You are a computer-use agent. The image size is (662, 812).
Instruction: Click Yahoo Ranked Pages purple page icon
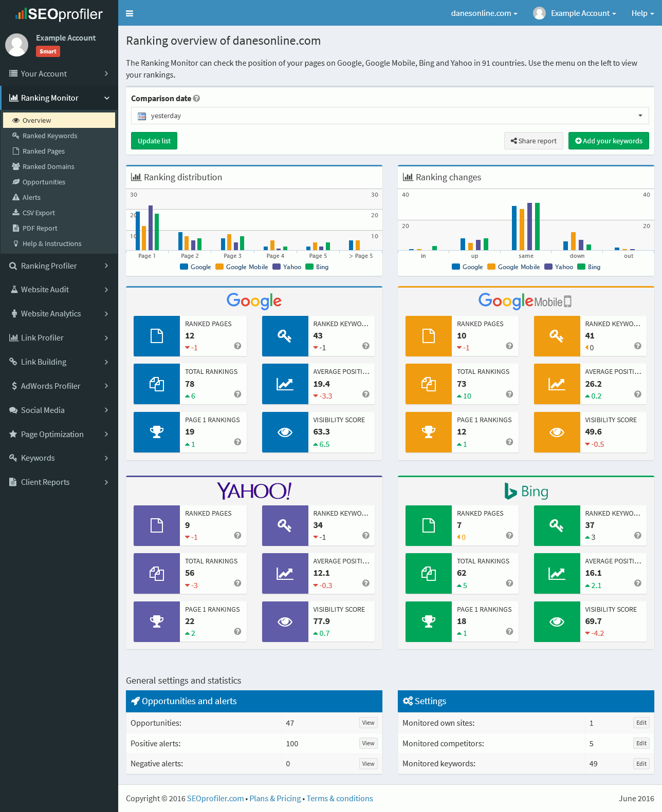tap(157, 525)
